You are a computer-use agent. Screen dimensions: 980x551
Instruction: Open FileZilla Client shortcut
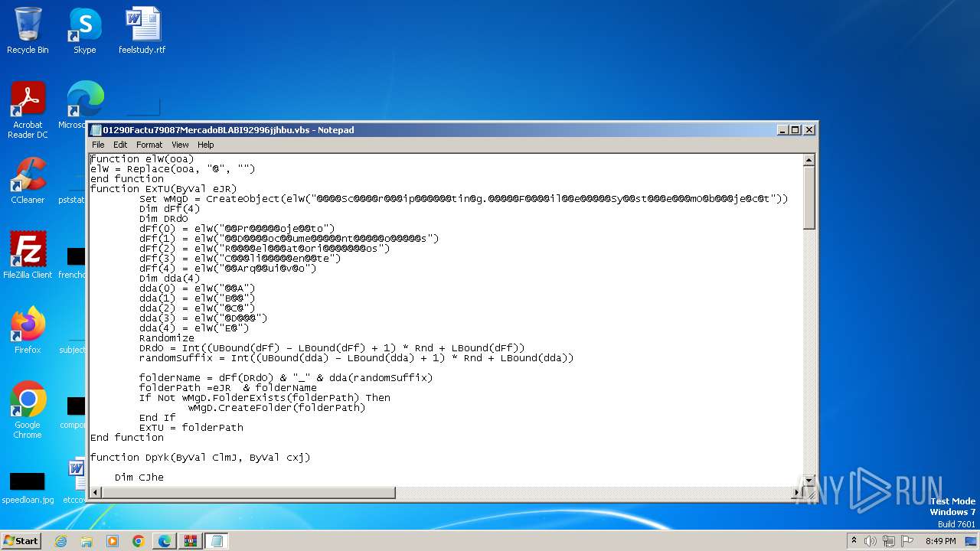point(28,256)
